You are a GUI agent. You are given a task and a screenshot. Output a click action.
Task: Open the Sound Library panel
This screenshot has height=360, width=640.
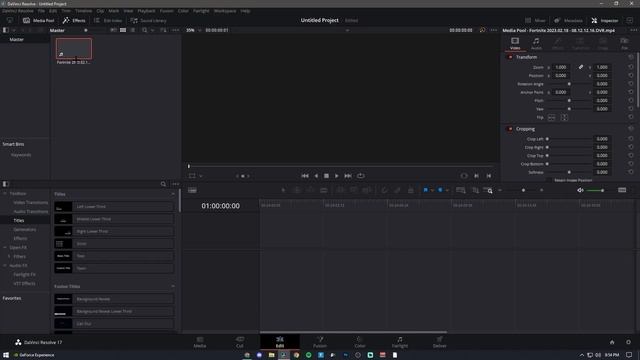[x=148, y=20]
